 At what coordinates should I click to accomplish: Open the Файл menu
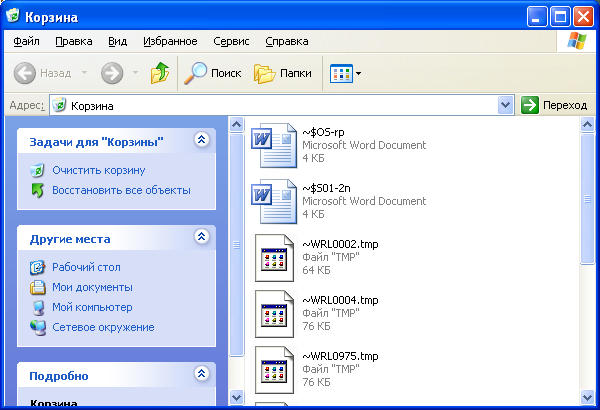26,41
